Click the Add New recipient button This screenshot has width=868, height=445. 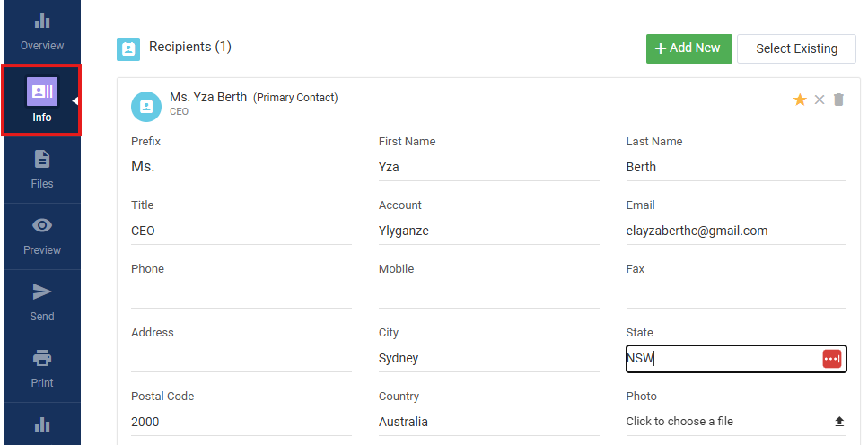click(x=689, y=48)
